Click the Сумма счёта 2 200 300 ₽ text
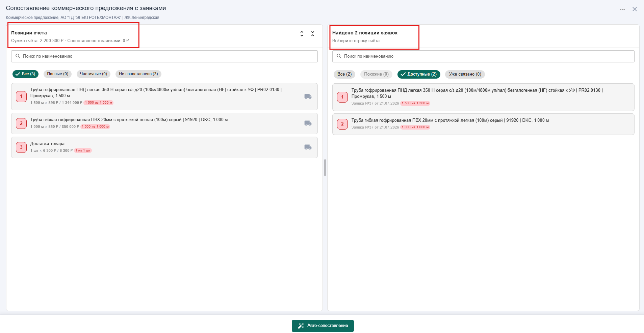 click(x=37, y=41)
